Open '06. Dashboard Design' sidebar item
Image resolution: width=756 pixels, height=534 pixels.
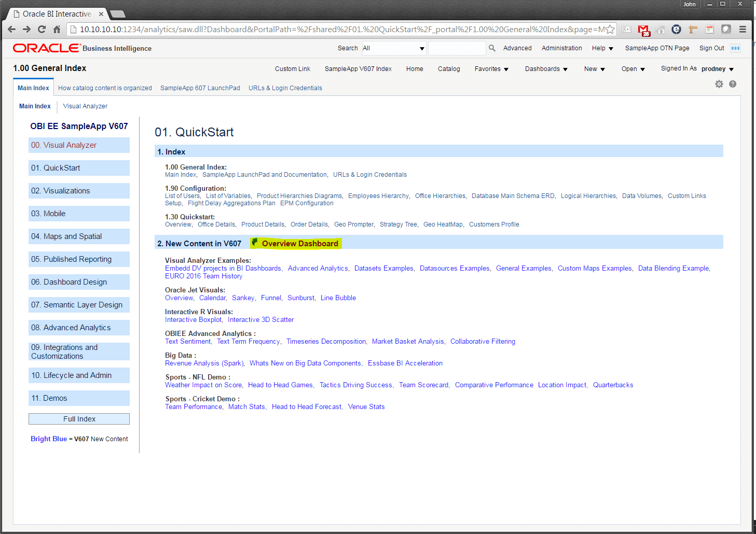click(x=79, y=282)
